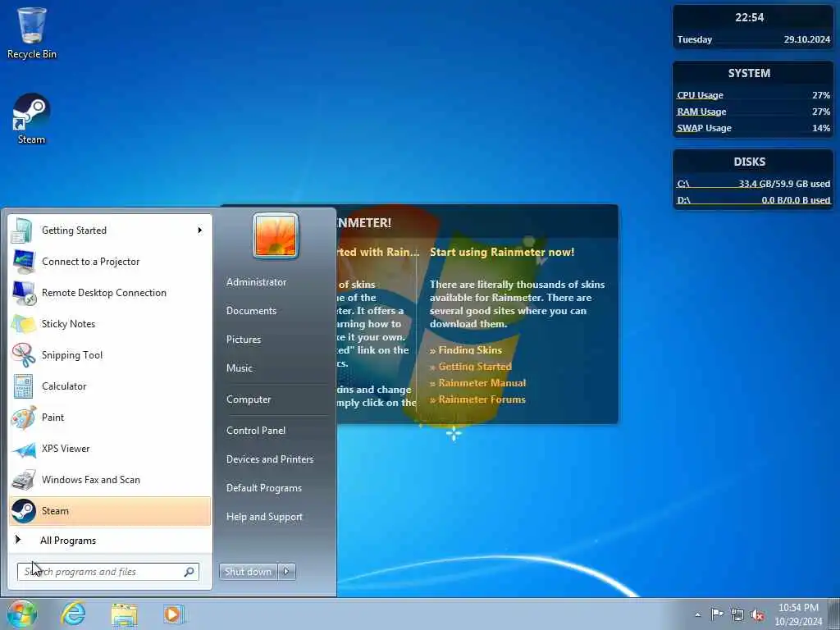Open Music from the Start menu
840x630 pixels.
point(239,368)
